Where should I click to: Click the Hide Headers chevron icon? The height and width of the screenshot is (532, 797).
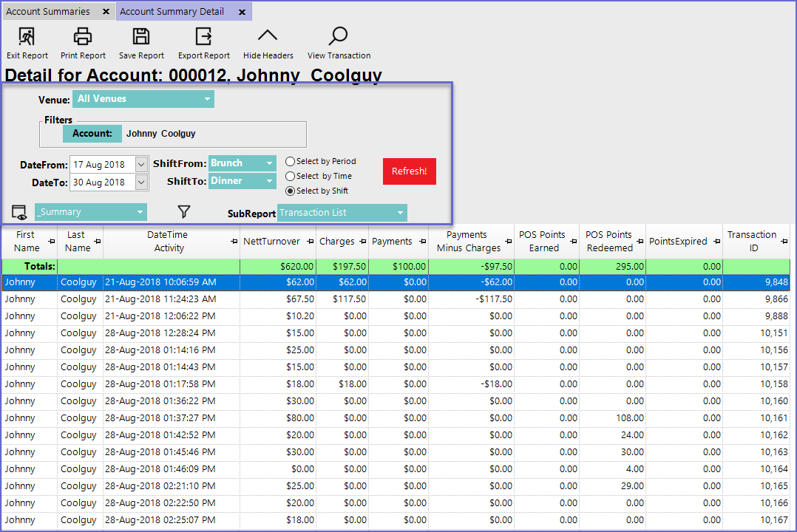268,36
